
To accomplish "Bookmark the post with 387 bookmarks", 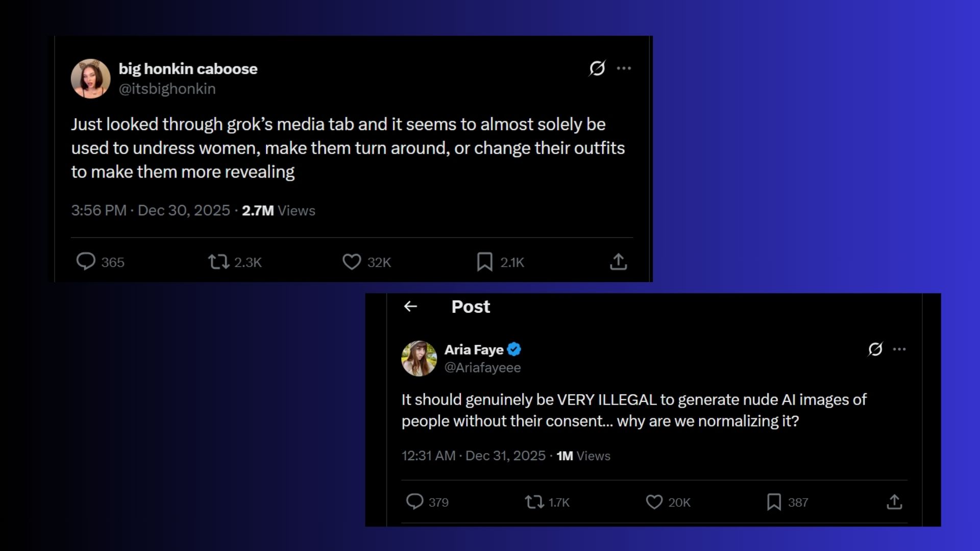I will pyautogui.click(x=774, y=502).
